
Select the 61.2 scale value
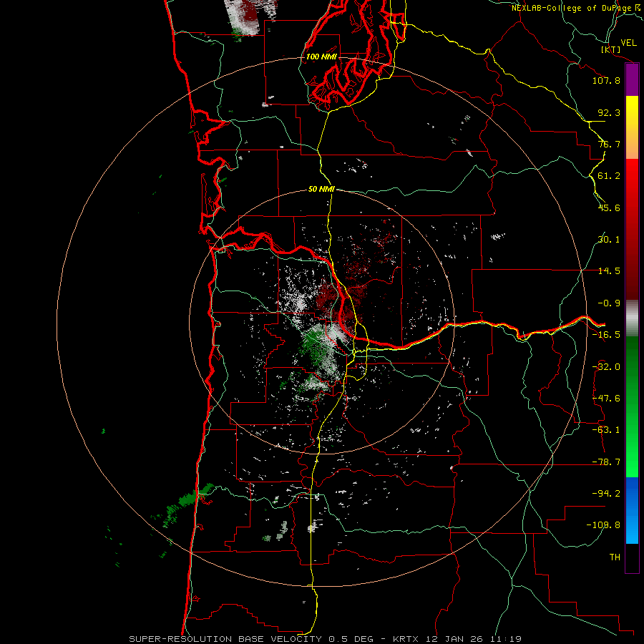(x=609, y=176)
